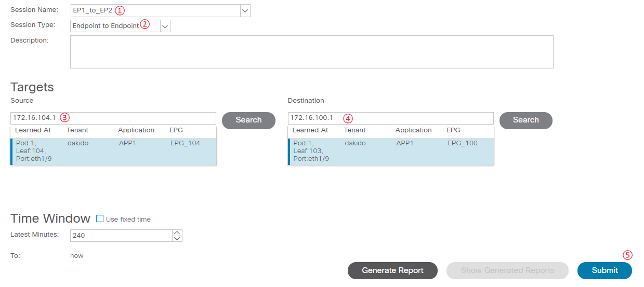Click the Destination IP field 172.16.100.1
Image resolution: width=644 pixels, height=287 pixels.
[390, 118]
